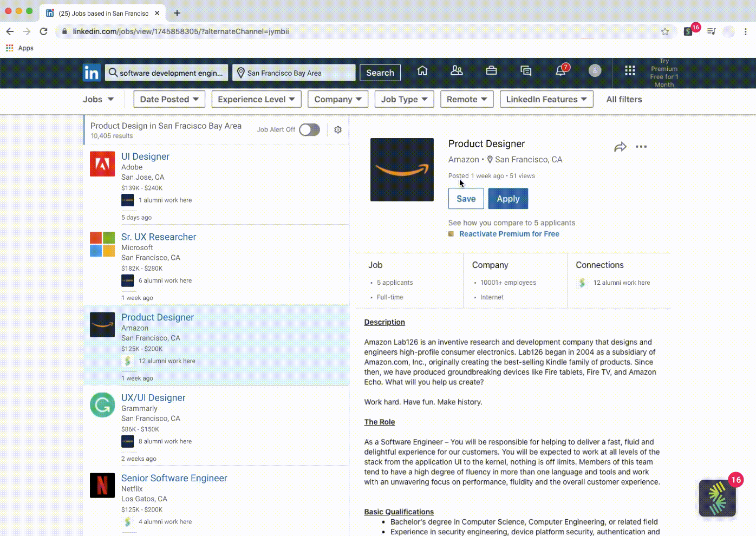Click the Microsoft logo in job list
Image resolution: width=756 pixels, height=536 pixels.
click(x=102, y=244)
